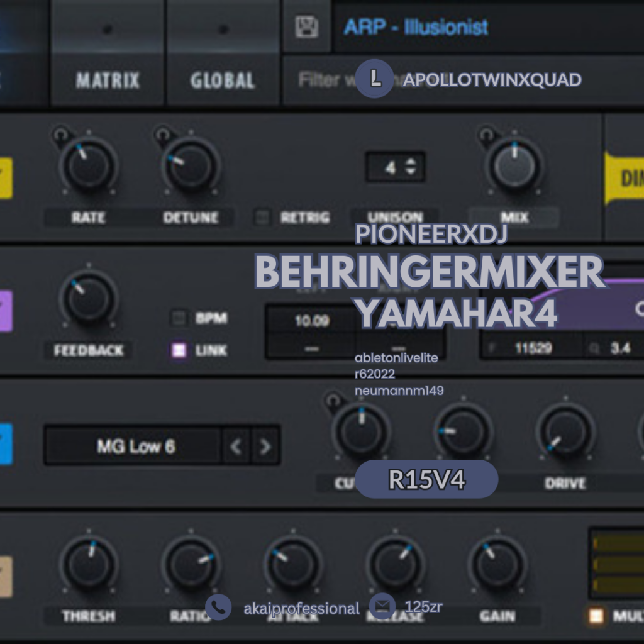
Task: Click the Unison value 4
Action: (x=390, y=167)
